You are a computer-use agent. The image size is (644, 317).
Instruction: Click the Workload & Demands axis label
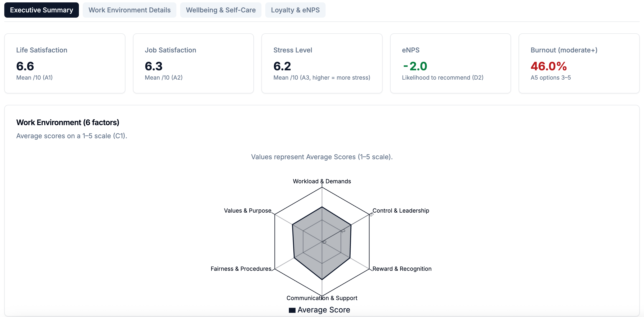point(322,181)
